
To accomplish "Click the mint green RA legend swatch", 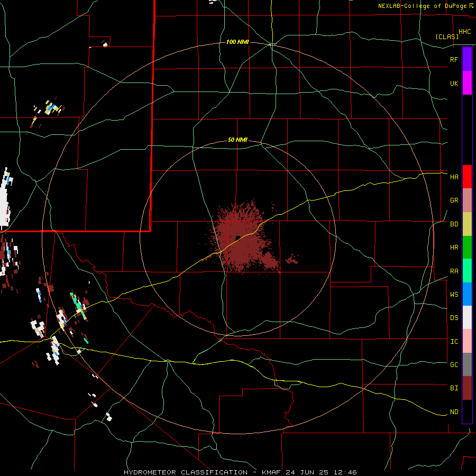I will tap(467, 271).
